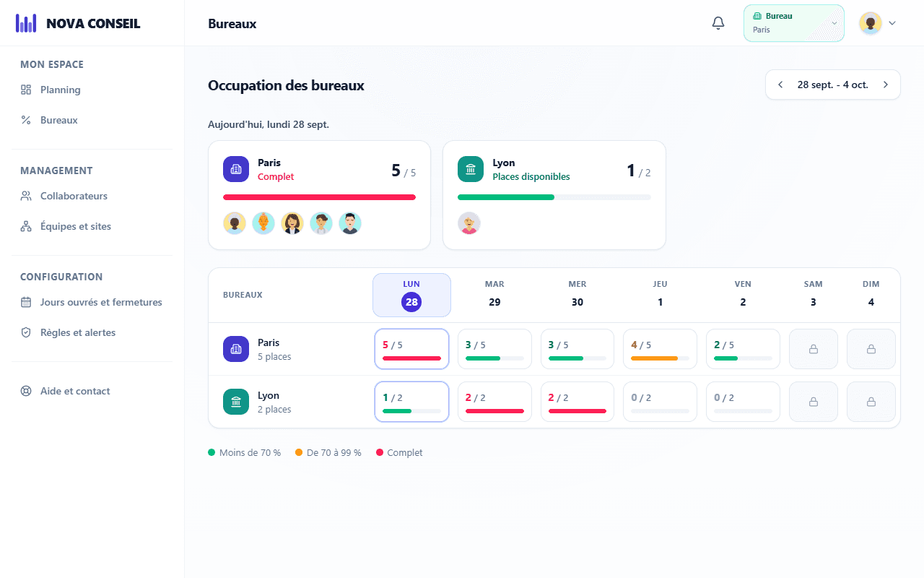Expand the user profile menu chevron
The width and height of the screenshot is (924, 578).
[x=892, y=23]
